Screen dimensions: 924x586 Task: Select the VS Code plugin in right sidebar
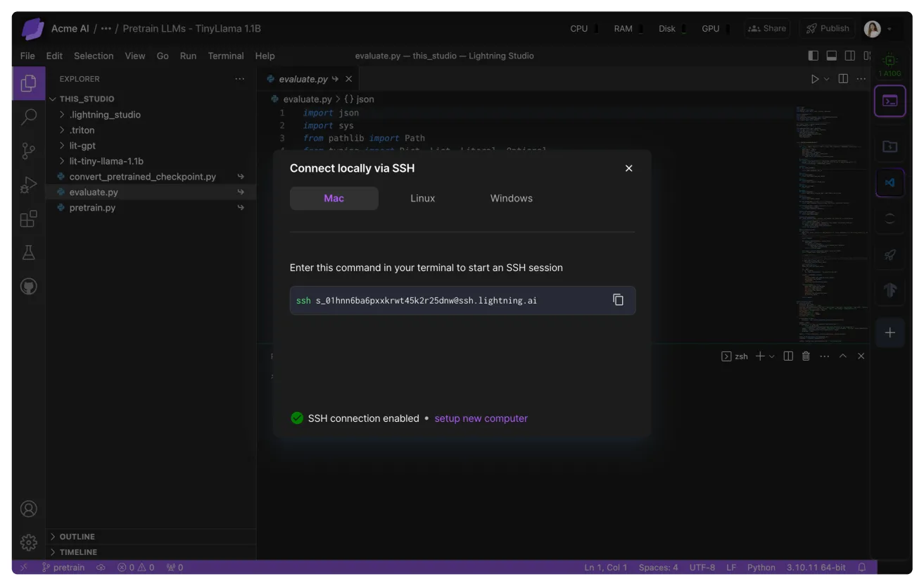[890, 183]
